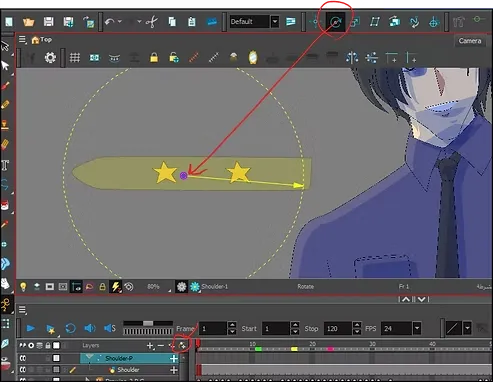Click the Save As icon

pos(69,22)
